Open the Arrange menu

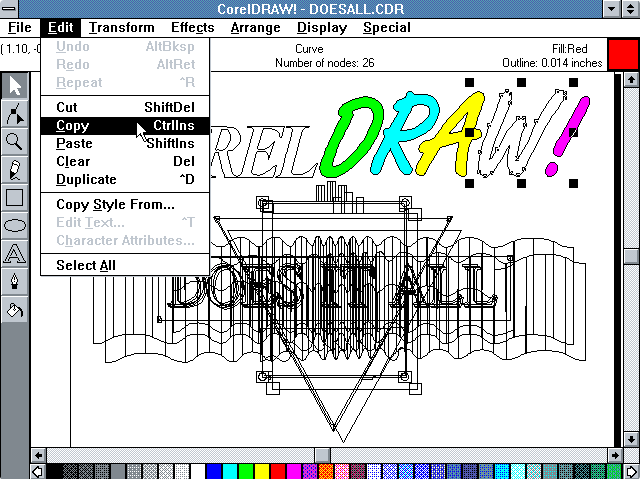click(x=255, y=28)
